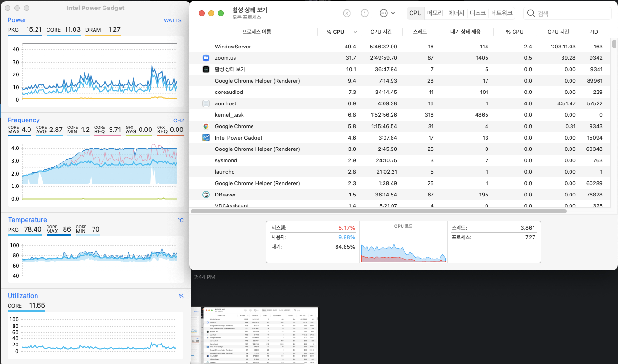This screenshot has width=618, height=364.
Task: Select the coreaudiod process row
Action: click(x=400, y=92)
